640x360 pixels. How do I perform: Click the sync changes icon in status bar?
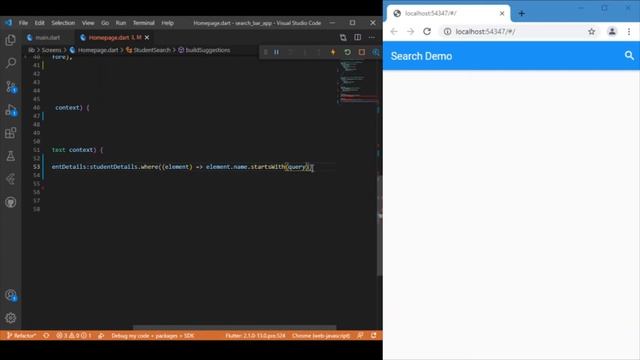(x=46, y=336)
